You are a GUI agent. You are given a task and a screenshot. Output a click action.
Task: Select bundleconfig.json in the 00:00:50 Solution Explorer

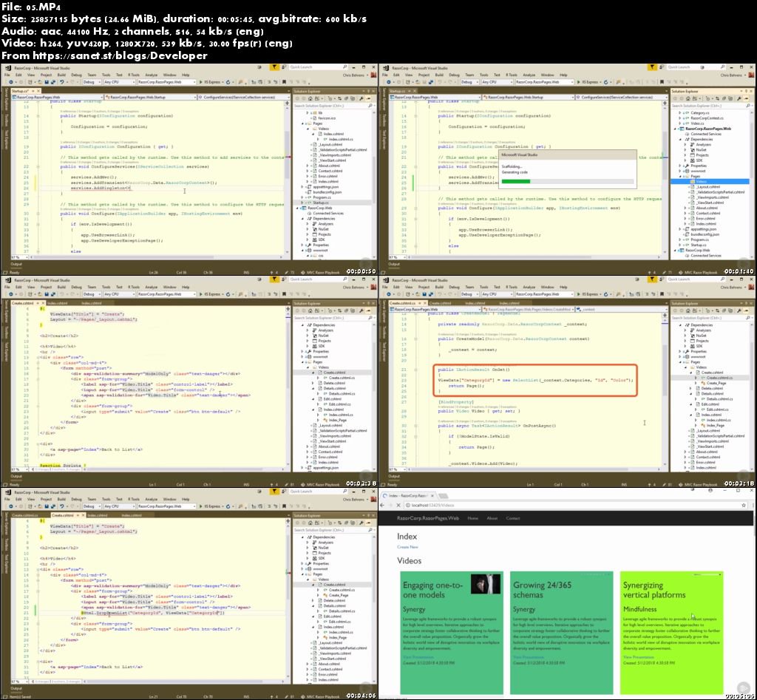327,192
